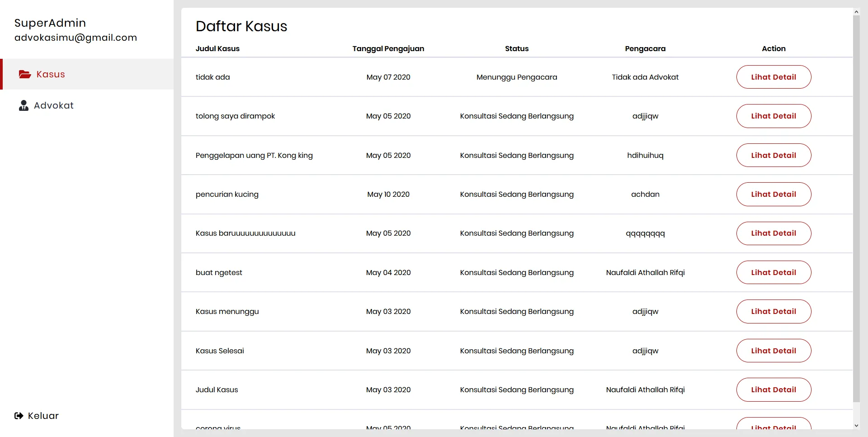This screenshot has height=437, width=868.
Task: View 'Kasus baruuuuuuuuuuuuuu' details
Action: (x=774, y=233)
